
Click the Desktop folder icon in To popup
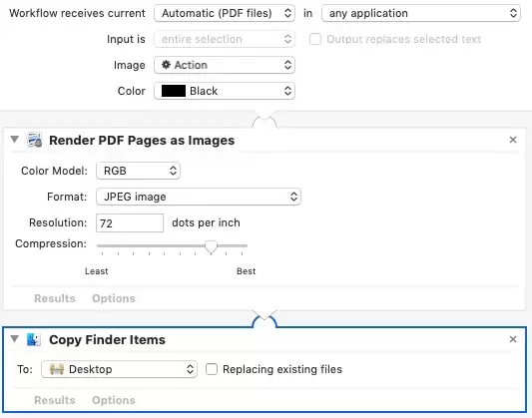click(x=57, y=369)
